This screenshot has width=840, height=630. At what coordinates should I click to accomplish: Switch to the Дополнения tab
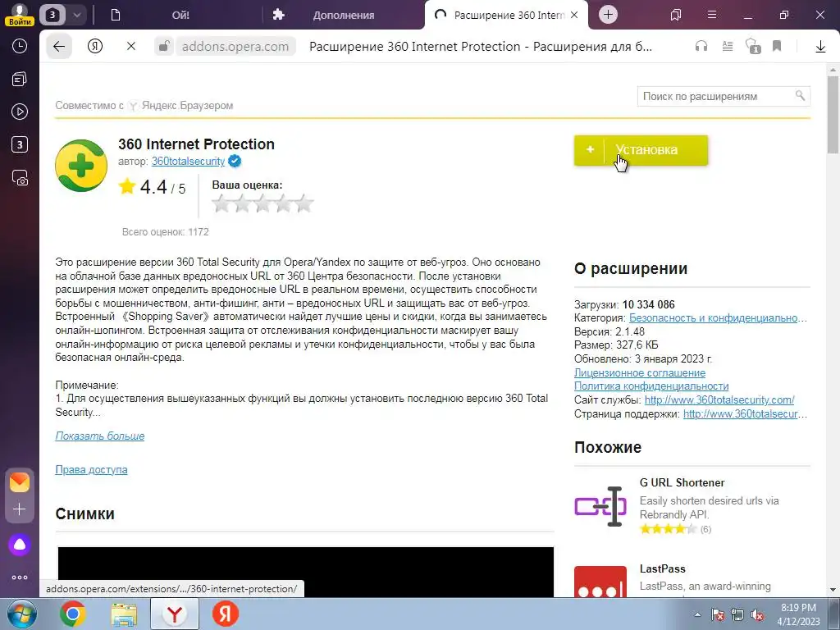point(344,15)
